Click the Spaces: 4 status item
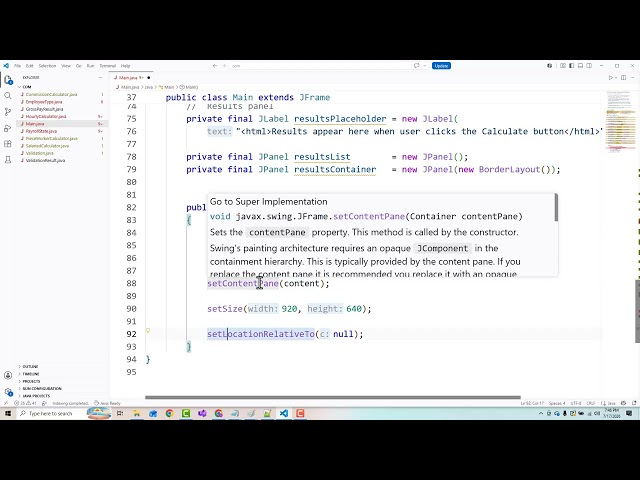Viewport: 640px width, 480px height. click(557, 403)
